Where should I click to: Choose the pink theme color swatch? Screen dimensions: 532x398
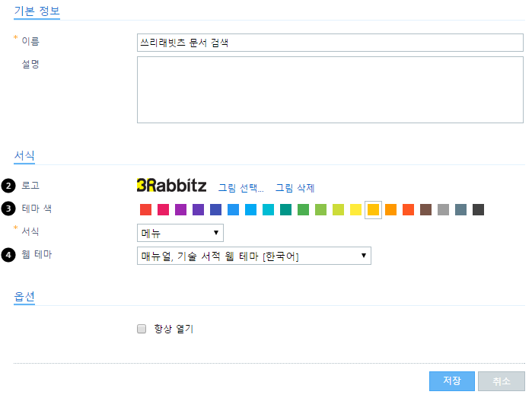pyautogui.click(x=163, y=210)
